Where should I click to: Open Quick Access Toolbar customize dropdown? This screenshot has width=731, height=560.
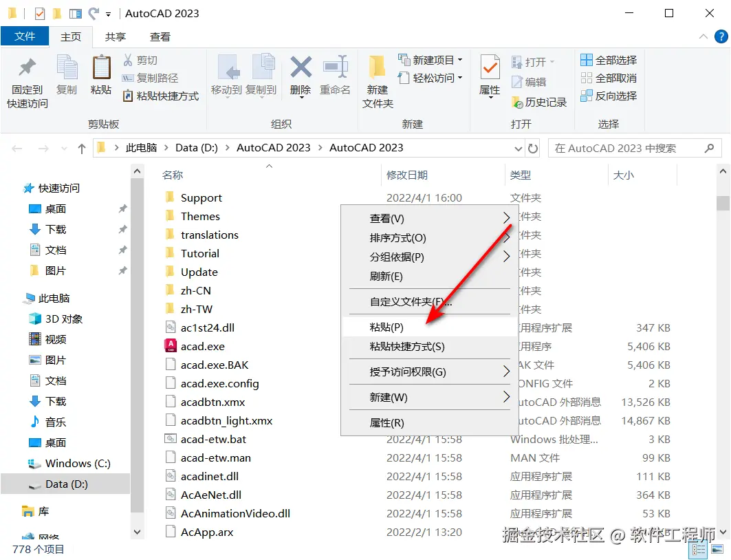click(x=108, y=14)
